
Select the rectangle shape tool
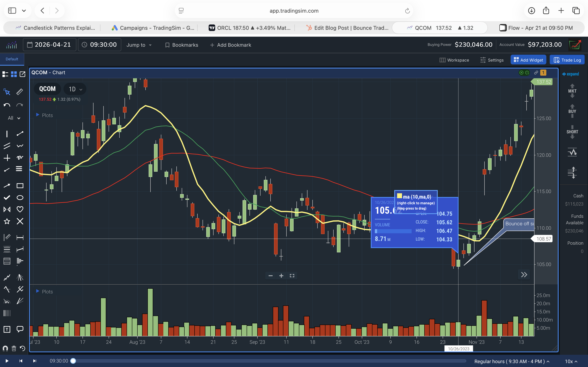tap(20, 186)
